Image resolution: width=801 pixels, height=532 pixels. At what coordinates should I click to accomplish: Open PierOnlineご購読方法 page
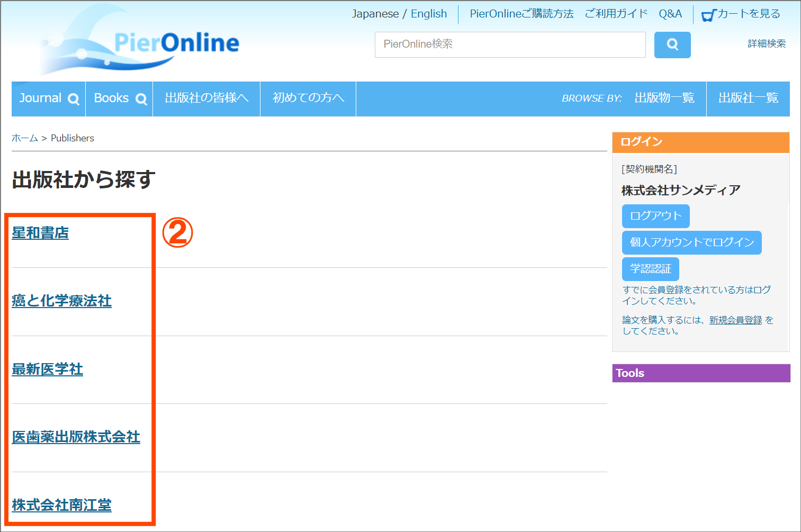click(x=521, y=14)
